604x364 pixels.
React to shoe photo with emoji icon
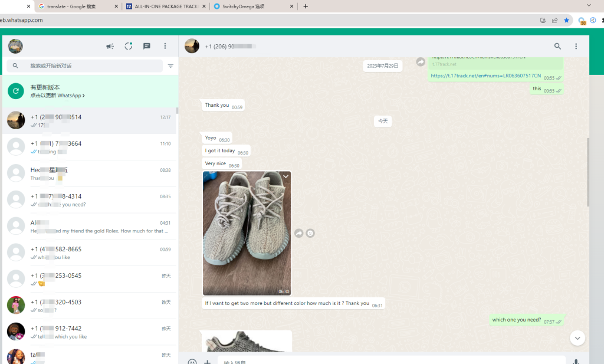(310, 233)
